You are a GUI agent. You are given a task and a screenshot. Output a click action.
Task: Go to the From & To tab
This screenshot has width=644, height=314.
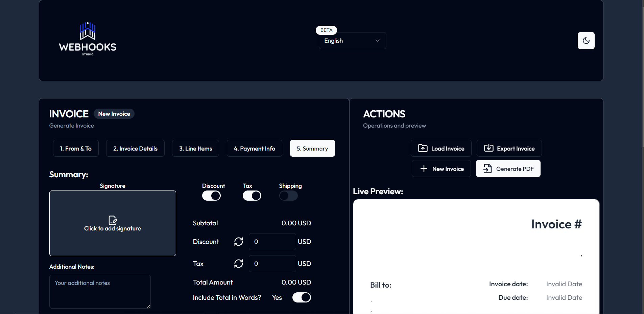[76, 148]
